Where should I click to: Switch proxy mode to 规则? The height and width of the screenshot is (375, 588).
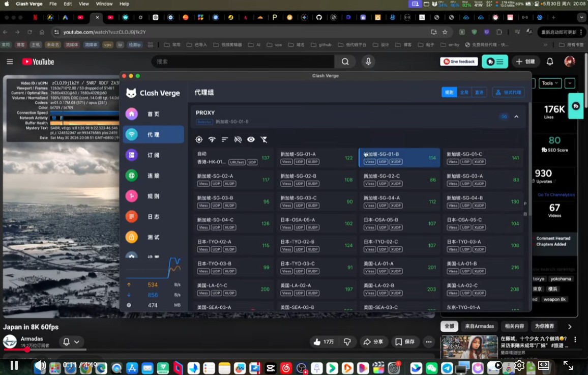[449, 92]
